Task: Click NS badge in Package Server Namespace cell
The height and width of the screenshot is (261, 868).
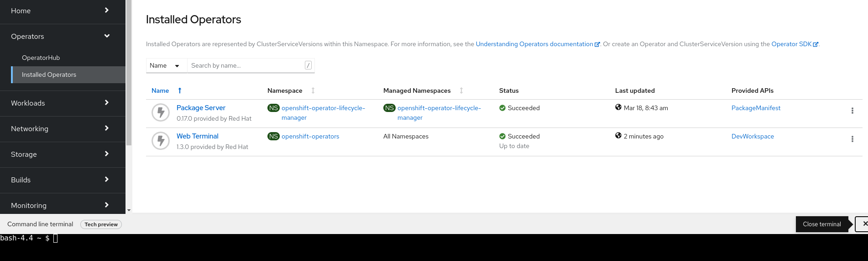Action: (273, 108)
